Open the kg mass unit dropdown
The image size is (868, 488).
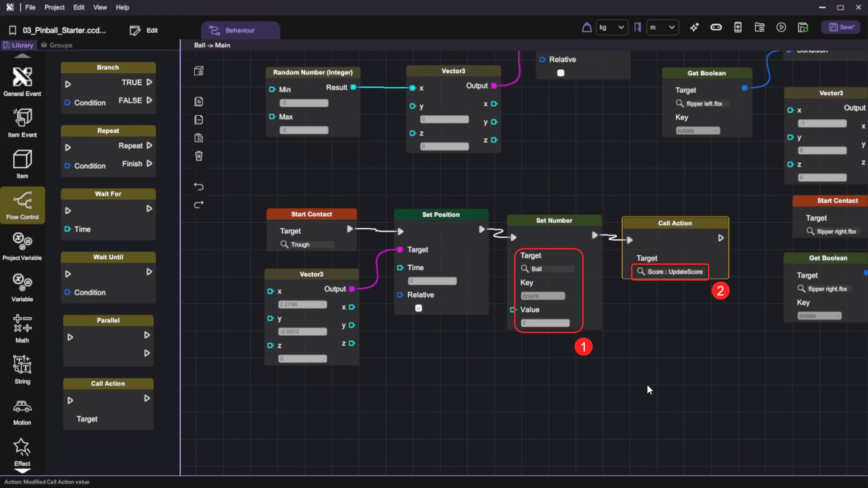coord(612,28)
